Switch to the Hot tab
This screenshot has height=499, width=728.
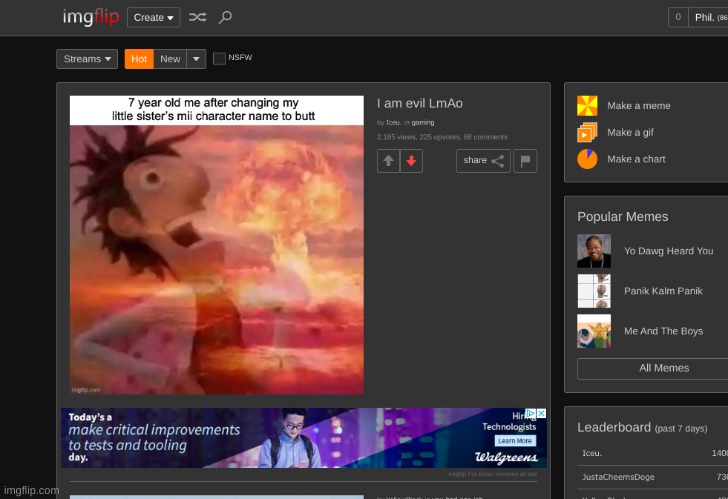[139, 59]
